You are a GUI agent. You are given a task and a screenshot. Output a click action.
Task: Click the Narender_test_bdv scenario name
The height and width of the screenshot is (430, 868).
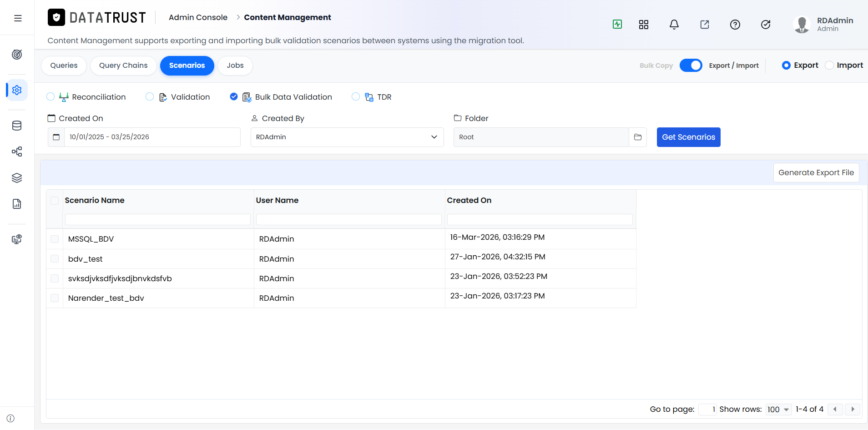click(x=106, y=298)
